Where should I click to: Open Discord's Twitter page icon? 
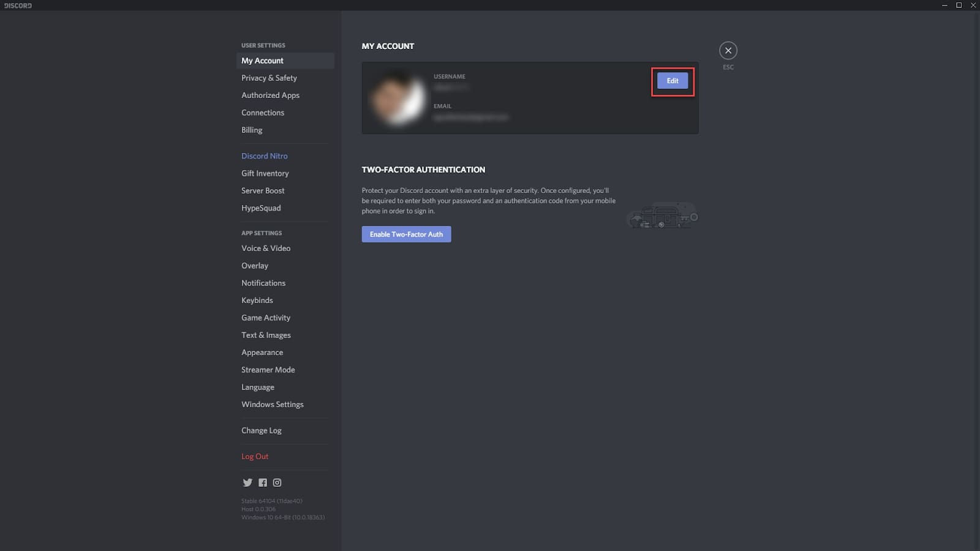tap(247, 482)
